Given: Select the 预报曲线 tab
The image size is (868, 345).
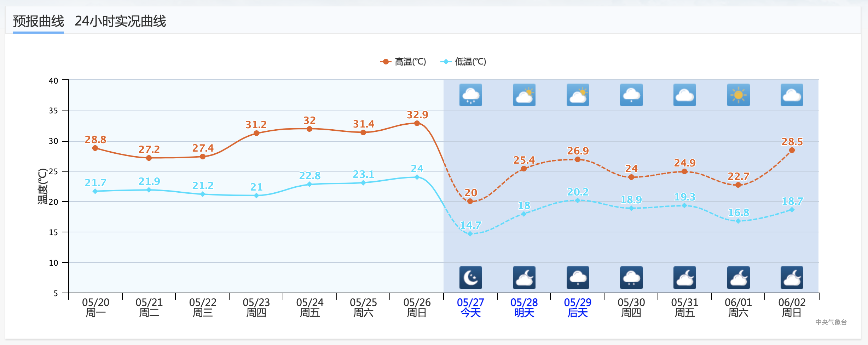Looking at the screenshot, I should pos(39,21).
